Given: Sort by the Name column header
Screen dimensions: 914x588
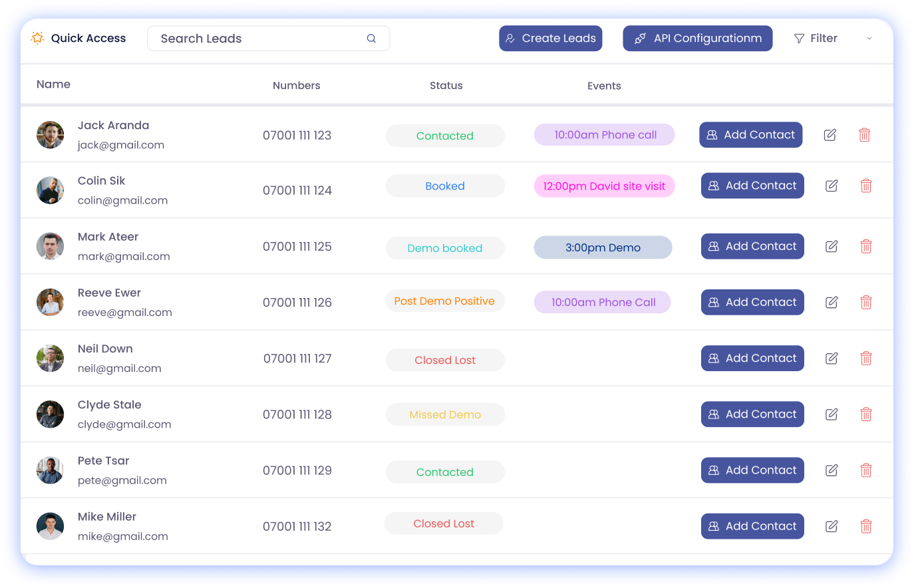Looking at the screenshot, I should tap(53, 84).
